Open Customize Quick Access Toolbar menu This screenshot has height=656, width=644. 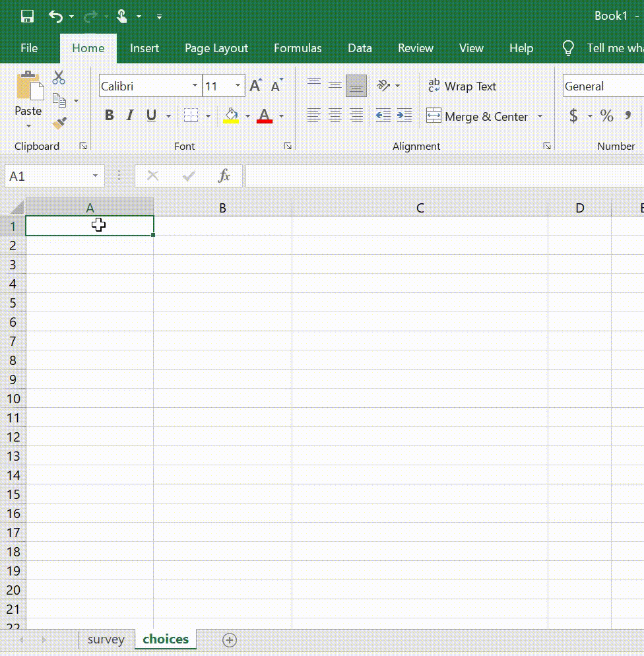(159, 16)
